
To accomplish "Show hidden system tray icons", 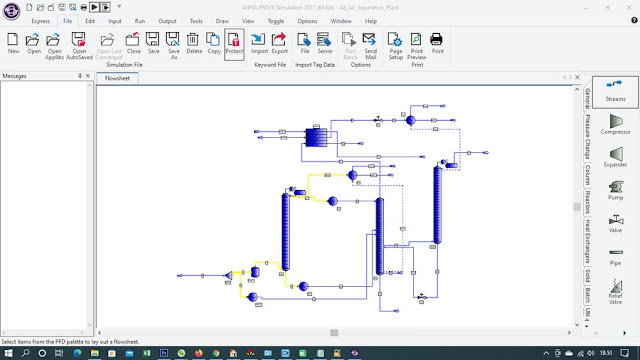I will pos(546,353).
